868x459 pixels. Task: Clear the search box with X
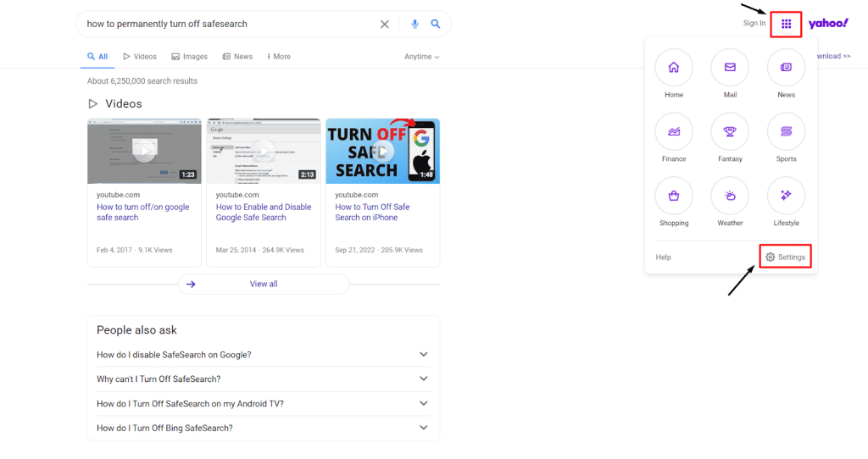[x=384, y=25]
